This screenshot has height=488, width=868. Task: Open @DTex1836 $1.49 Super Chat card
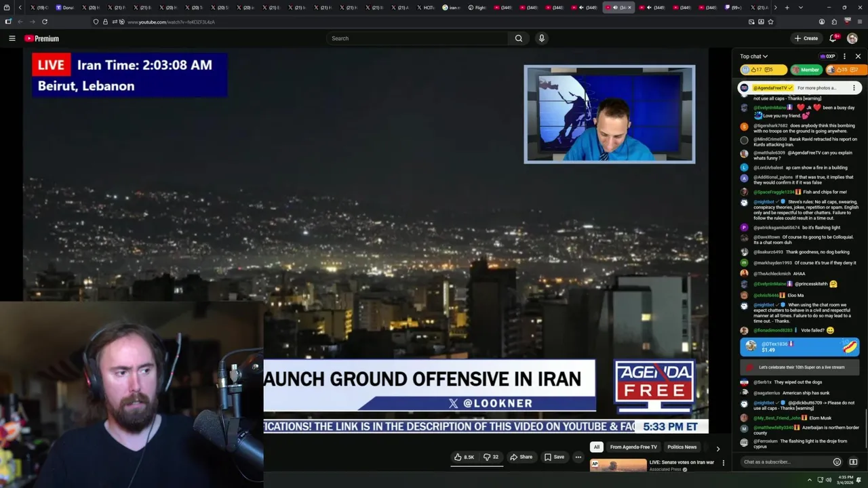800,347
